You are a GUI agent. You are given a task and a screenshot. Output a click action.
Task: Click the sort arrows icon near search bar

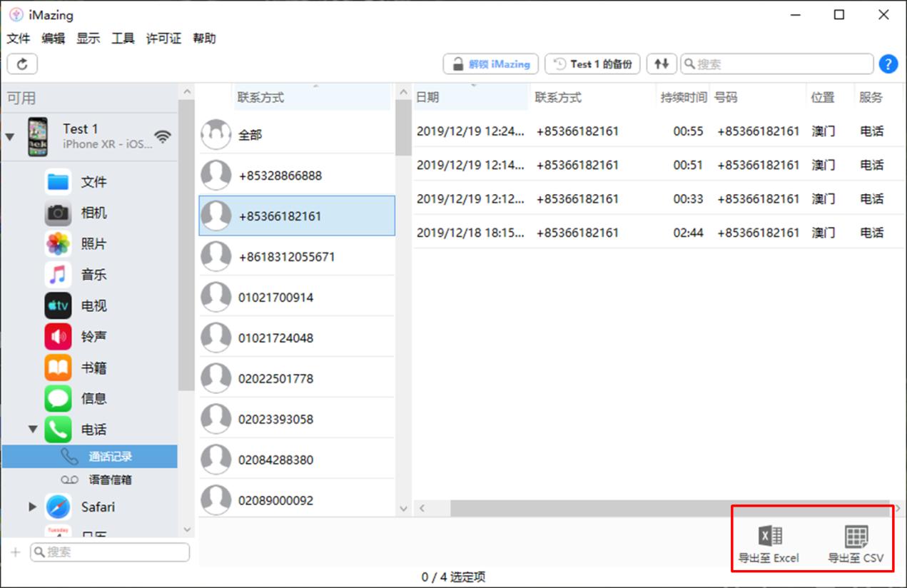pyautogui.click(x=661, y=64)
